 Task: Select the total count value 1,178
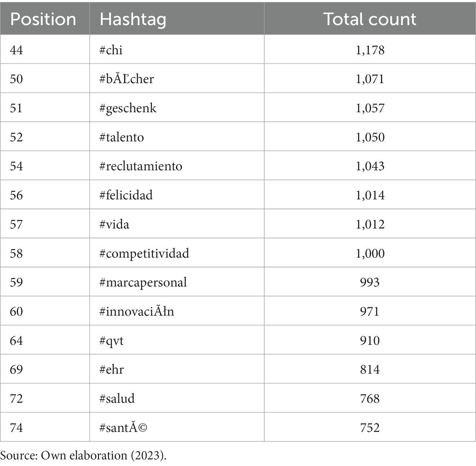point(370,50)
